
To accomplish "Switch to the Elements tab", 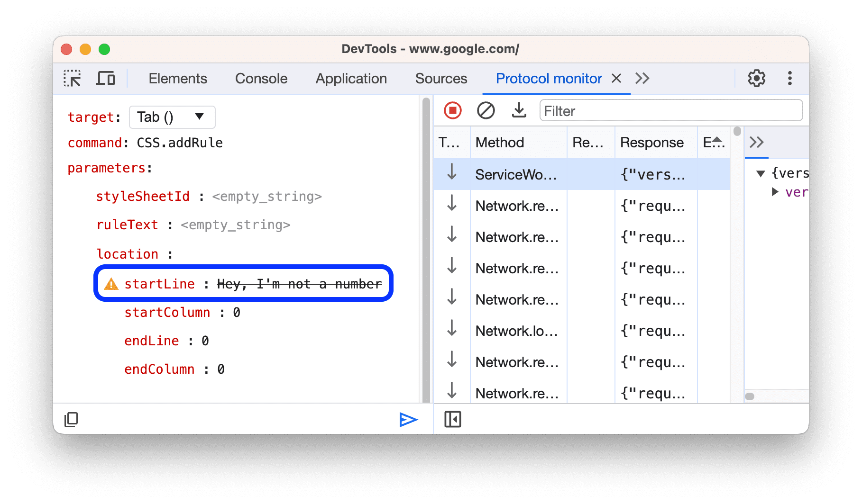I will pos(178,79).
